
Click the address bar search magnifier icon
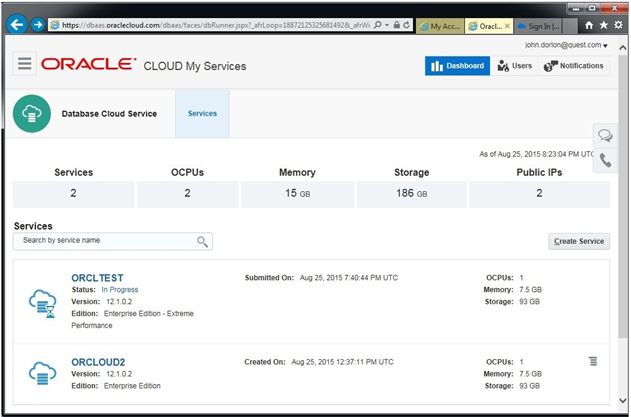(378, 25)
